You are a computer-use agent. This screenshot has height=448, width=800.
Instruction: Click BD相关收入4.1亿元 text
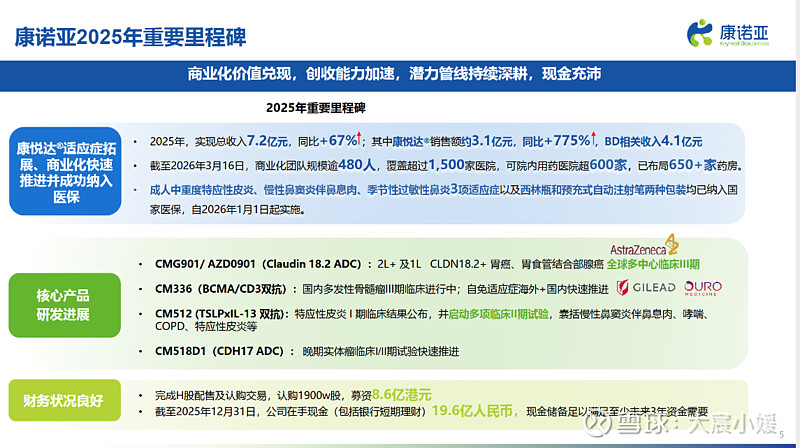[654, 141]
